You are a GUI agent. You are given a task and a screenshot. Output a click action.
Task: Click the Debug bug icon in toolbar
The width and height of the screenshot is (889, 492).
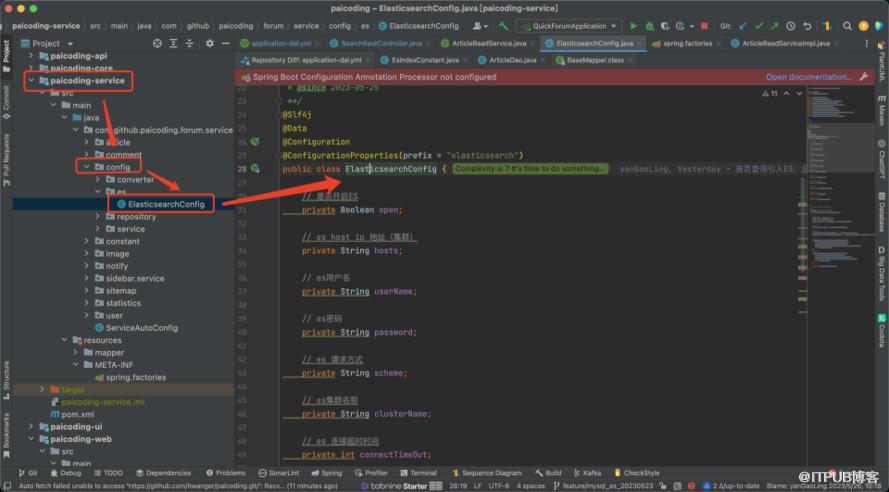(648, 26)
